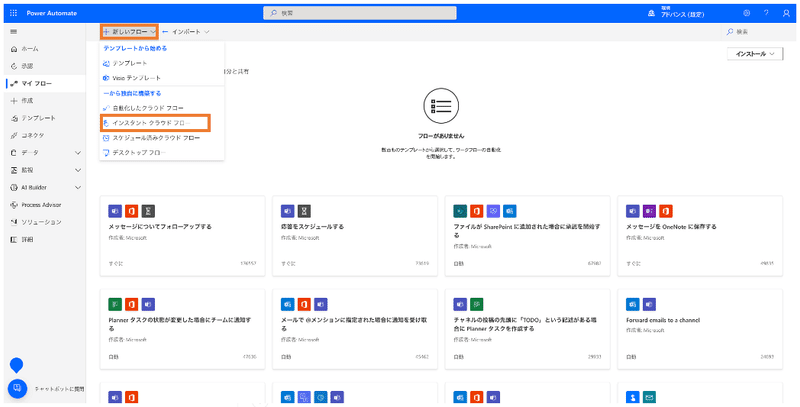The width and height of the screenshot is (800, 407).
Task: Click the 詳細 book icon in sidebar
Action: (14, 240)
